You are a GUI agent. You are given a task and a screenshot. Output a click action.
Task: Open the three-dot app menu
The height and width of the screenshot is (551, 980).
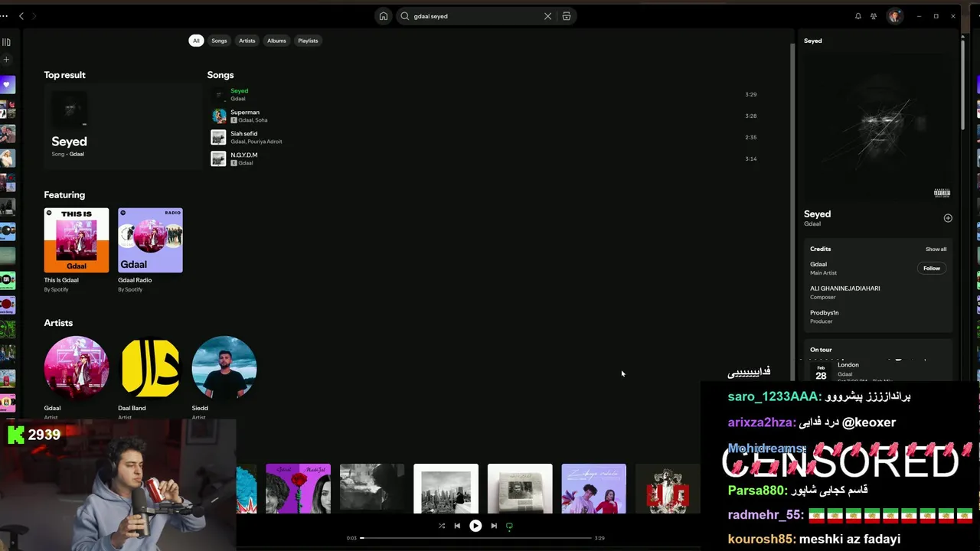5,16
